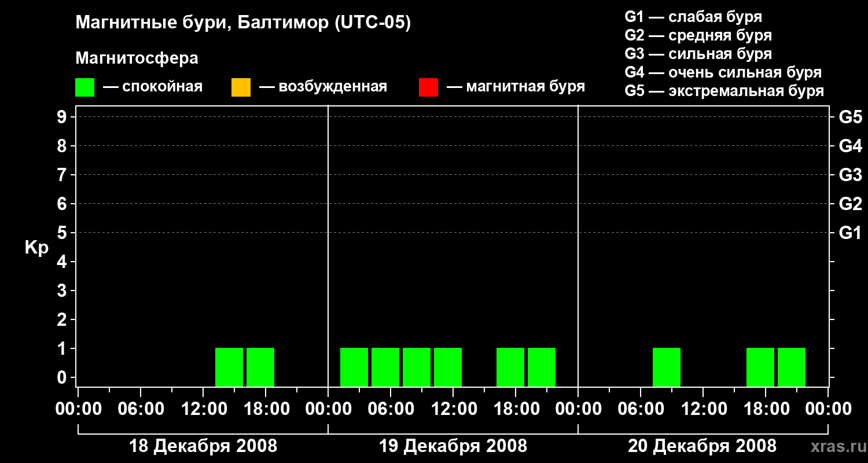Image resolution: width=868 pixels, height=463 pixels.
Task: Click the second green bar on 18 December
Action: [260, 367]
